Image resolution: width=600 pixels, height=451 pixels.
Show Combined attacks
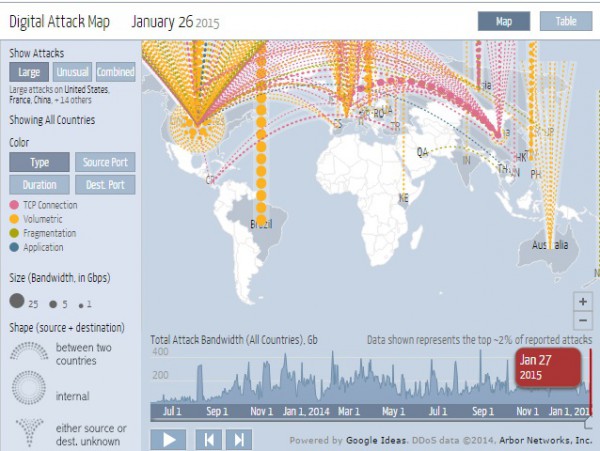click(x=115, y=72)
